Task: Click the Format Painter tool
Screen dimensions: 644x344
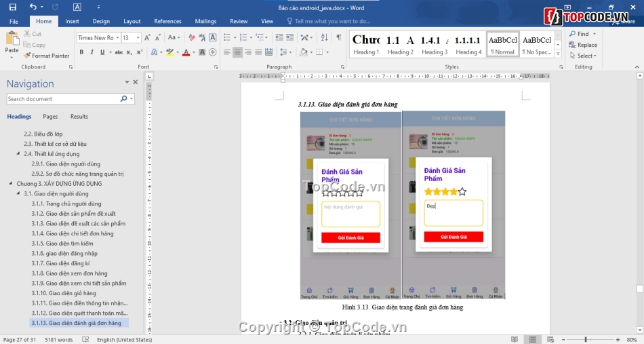Action: coord(46,56)
